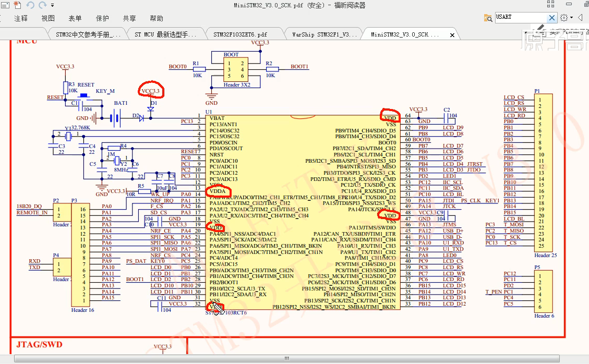Click the horizontal scrollbar thumb at bottom
Viewport: 589px width, 364px height.
click(286, 358)
